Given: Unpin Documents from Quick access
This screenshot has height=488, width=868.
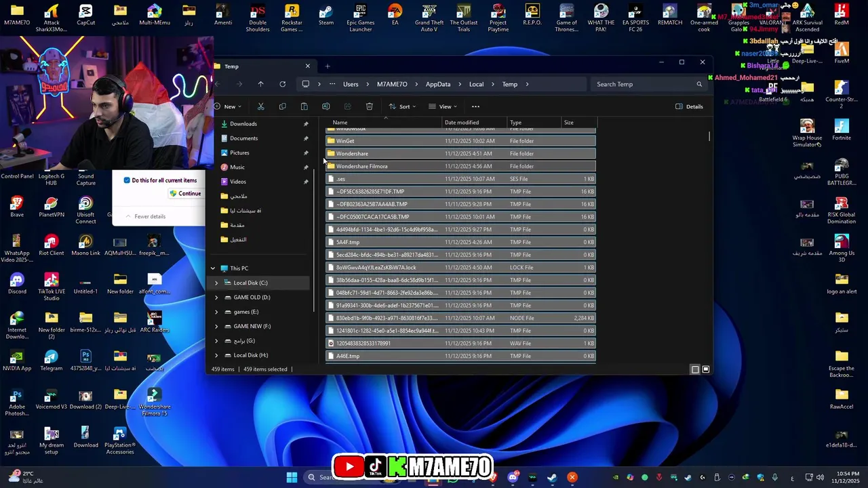Looking at the screenshot, I should (x=306, y=138).
